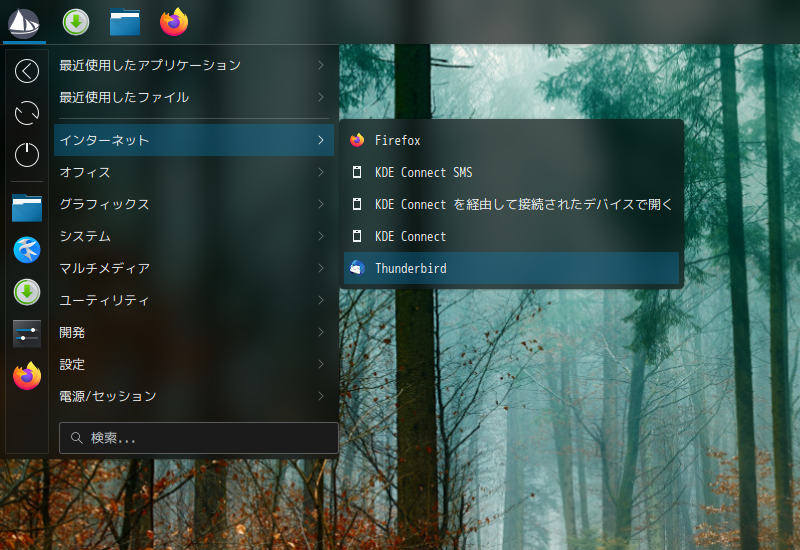The width and height of the screenshot is (800, 550).
Task: Click the power shutdown icon in sidebar
Action: click(x=27, y=155)
